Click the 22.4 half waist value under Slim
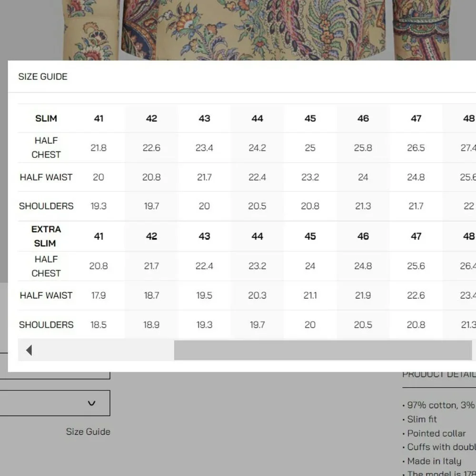 click(257, 177)
